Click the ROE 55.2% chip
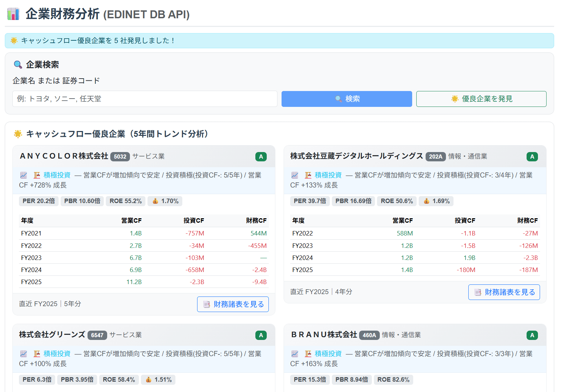 126,201
